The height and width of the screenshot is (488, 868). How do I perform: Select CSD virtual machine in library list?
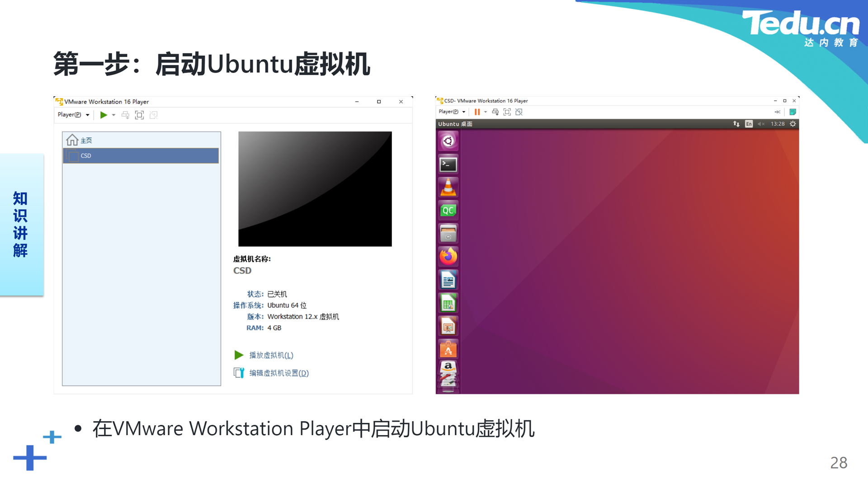click(141, 155)
